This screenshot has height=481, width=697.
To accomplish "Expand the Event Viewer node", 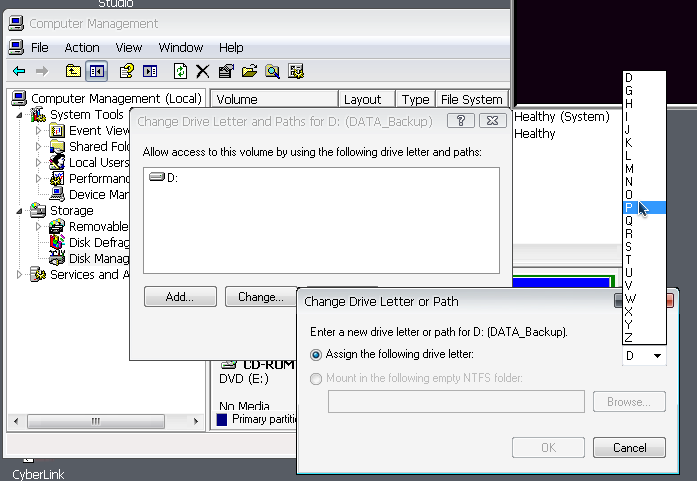I will (x=38, y=131).
